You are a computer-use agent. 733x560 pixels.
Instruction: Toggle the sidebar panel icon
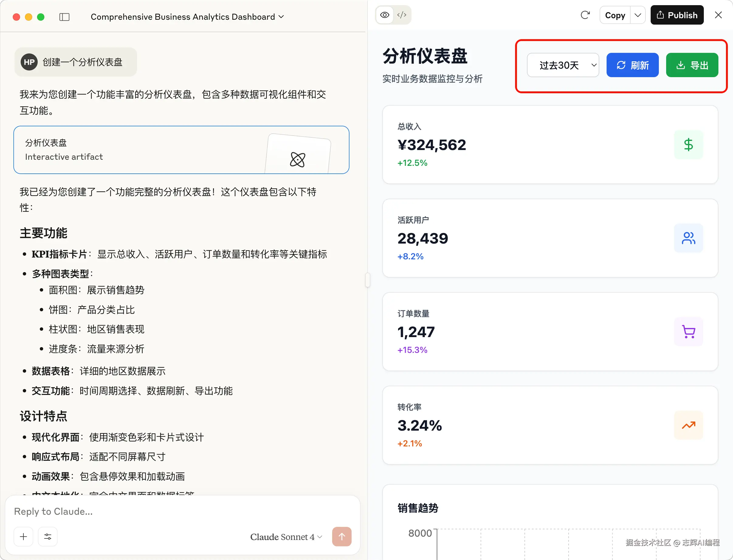[x=64, y=17]
